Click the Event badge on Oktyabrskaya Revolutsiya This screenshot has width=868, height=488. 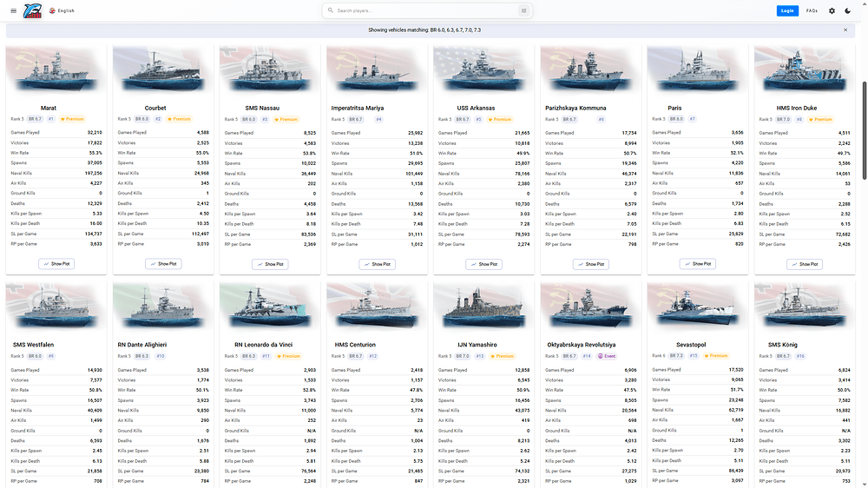pos(607,356)
